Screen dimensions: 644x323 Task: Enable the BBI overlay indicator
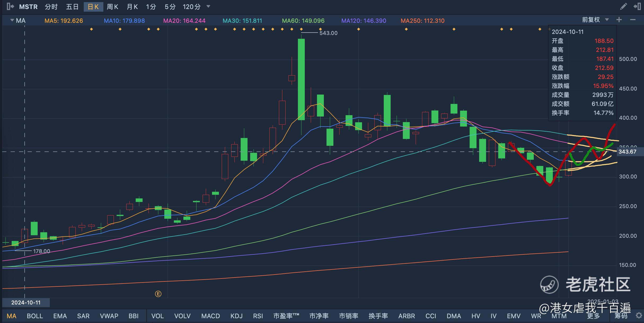click(134, 316)
